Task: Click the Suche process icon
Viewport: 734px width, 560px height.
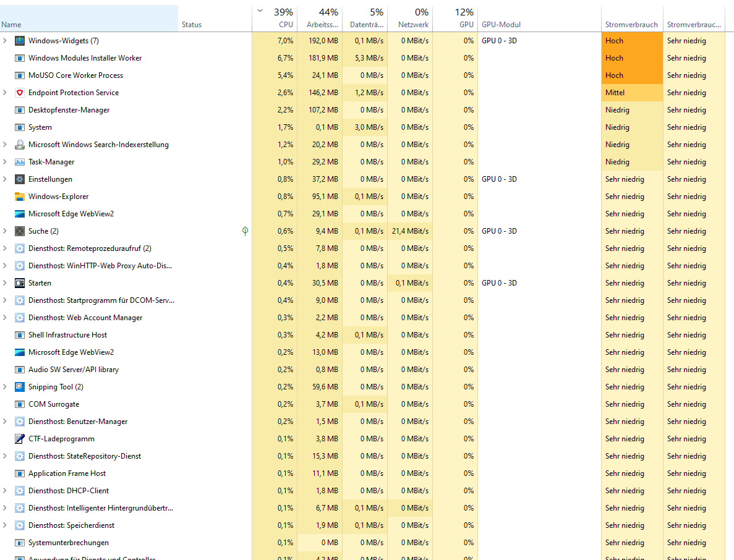Action: pyautogui.click(x=20, y=231)
